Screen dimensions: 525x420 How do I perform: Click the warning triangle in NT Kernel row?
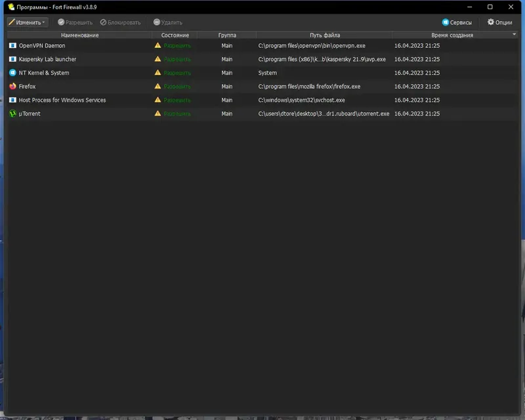tap(157, 72)
